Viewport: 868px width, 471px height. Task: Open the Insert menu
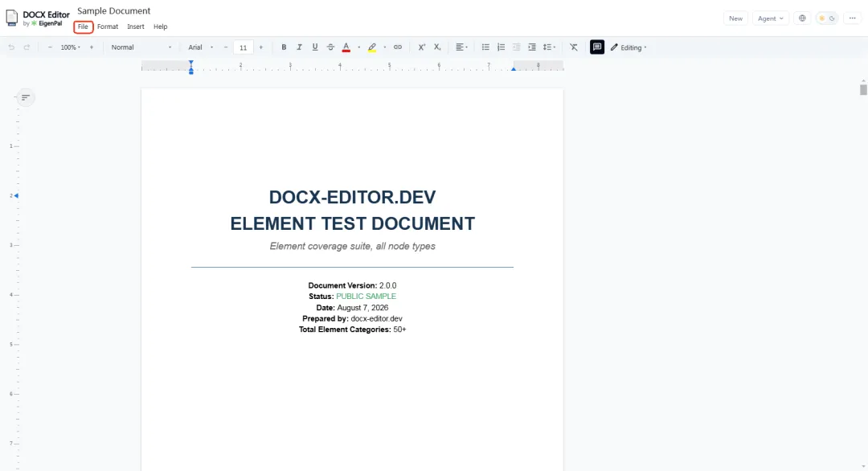coord(136,27)
